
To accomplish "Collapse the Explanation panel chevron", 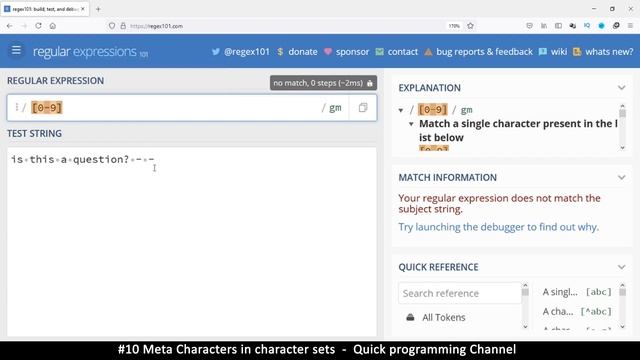I will [621, 88].
